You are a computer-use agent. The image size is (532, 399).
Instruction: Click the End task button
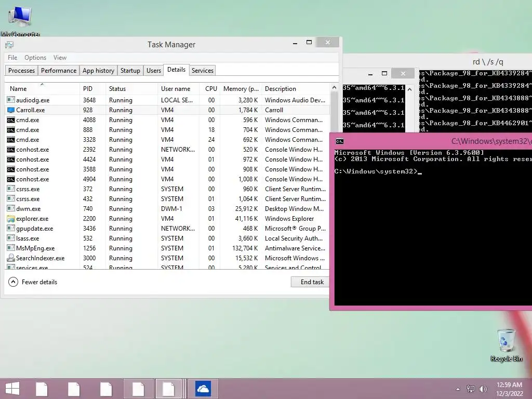310,282
